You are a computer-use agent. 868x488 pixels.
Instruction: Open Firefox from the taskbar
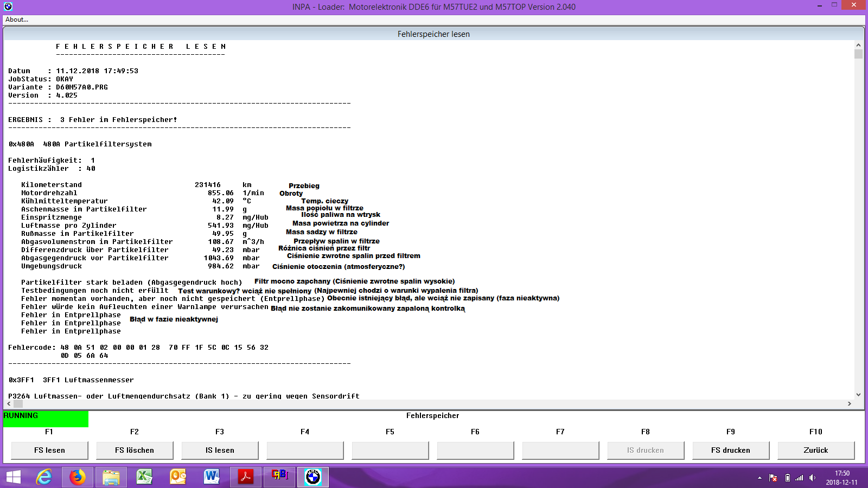78,477
